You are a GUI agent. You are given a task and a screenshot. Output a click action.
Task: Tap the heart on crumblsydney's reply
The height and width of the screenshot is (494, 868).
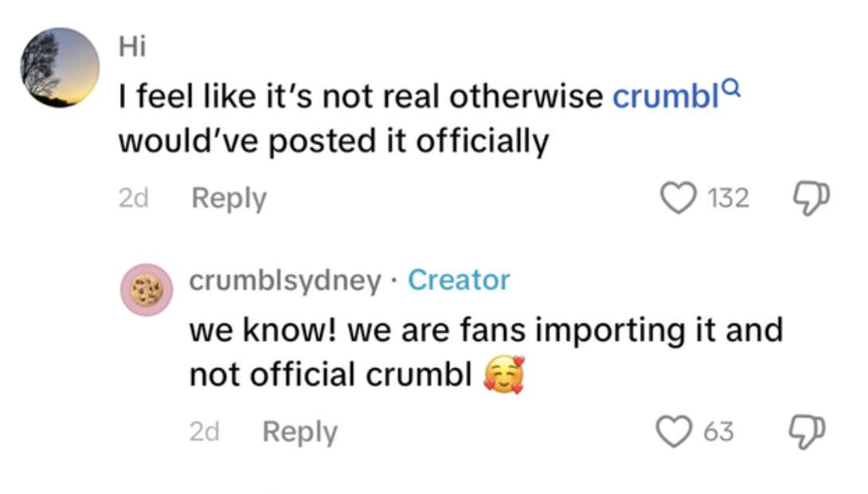click(x=673, y=431)
